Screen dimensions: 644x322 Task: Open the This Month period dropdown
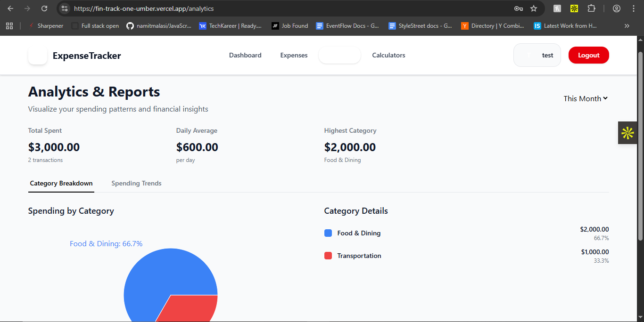pos(586,98)
